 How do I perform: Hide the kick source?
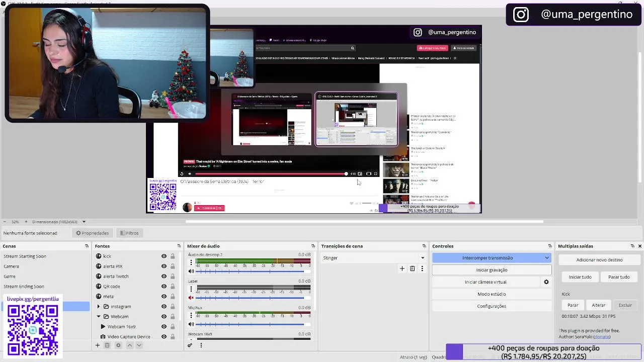pyautogui.click(x=164, y=256)
